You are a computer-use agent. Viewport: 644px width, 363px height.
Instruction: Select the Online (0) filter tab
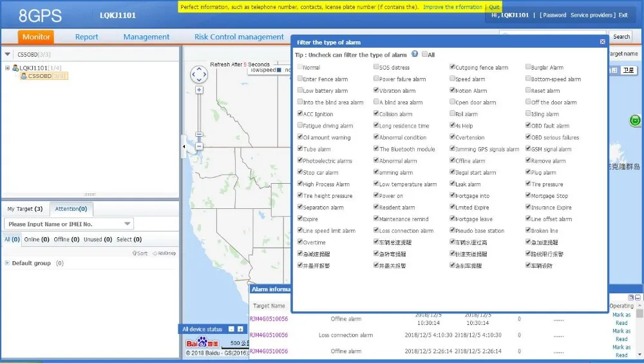[x=37, y=239]
